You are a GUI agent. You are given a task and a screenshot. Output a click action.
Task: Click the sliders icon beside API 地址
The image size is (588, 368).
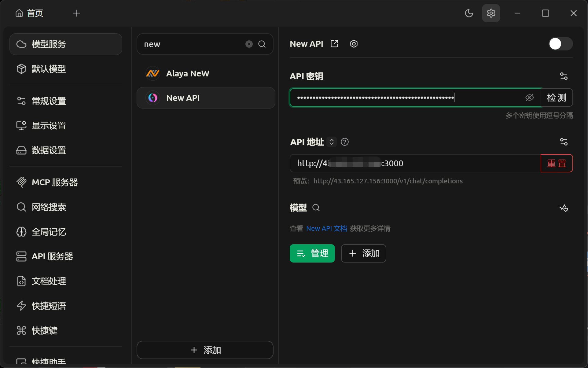pos(564,141)
